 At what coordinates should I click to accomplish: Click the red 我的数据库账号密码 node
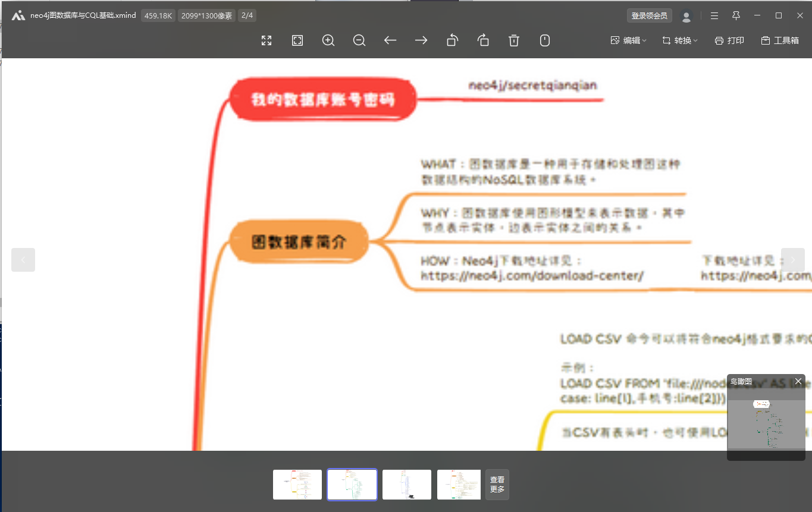point(323,99)
